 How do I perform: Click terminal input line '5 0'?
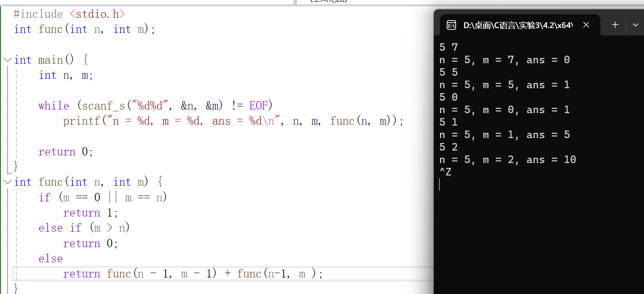[448, 97]
